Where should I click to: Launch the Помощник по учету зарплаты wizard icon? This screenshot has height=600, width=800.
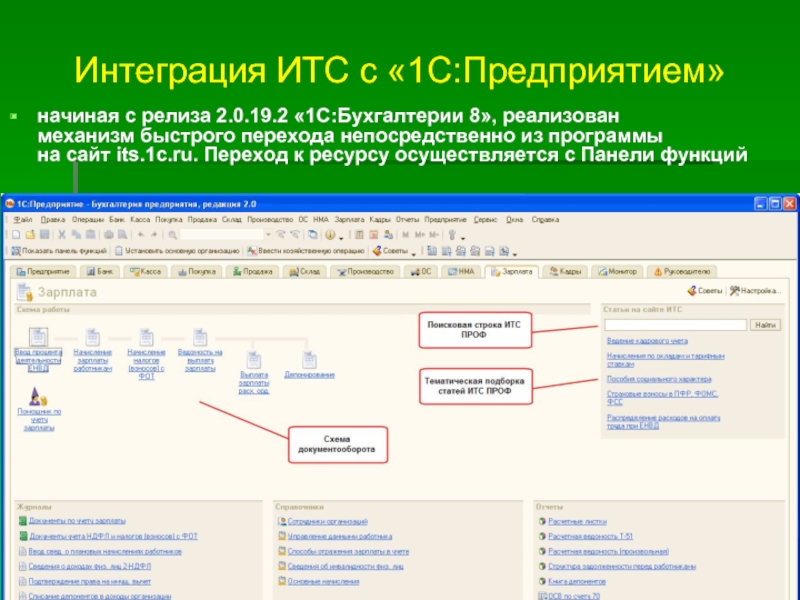(x=38, y=396)
